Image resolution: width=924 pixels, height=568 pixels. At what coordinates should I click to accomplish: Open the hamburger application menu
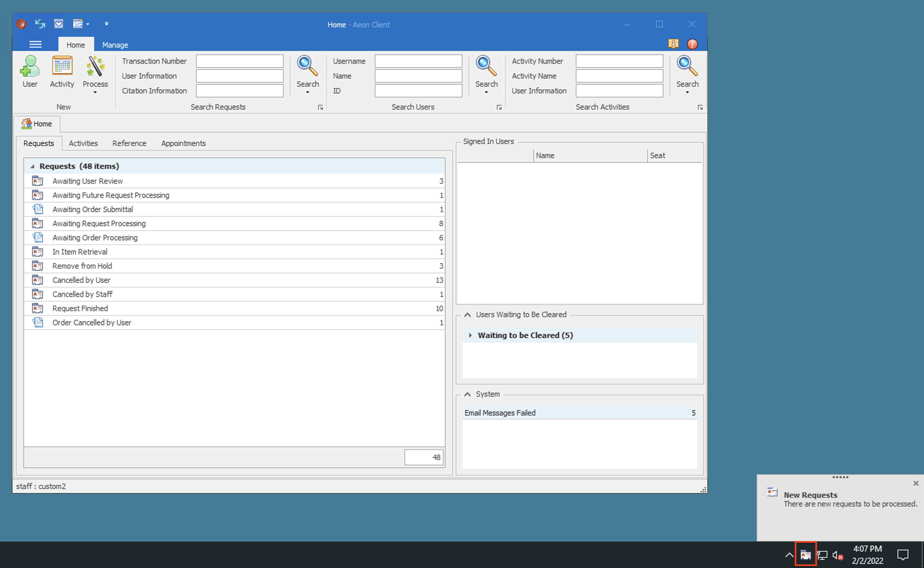tap(35, 44)
